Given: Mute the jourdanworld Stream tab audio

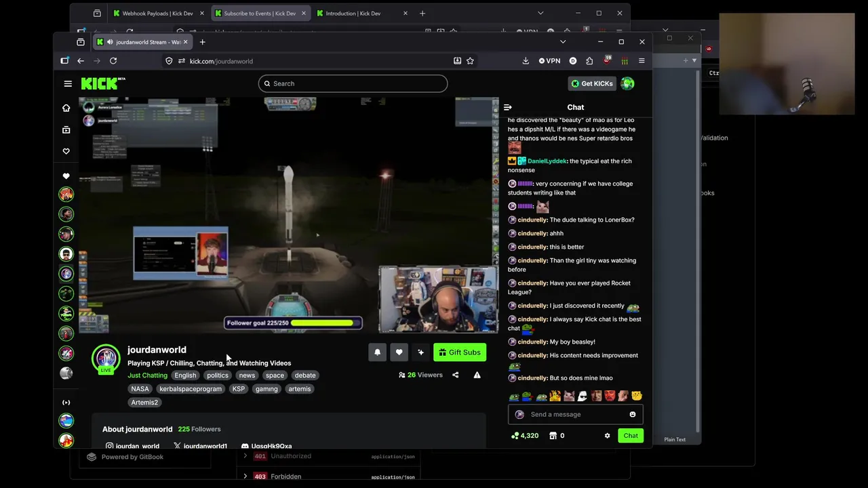Looking at the screenshot, I should coord(110,42).
